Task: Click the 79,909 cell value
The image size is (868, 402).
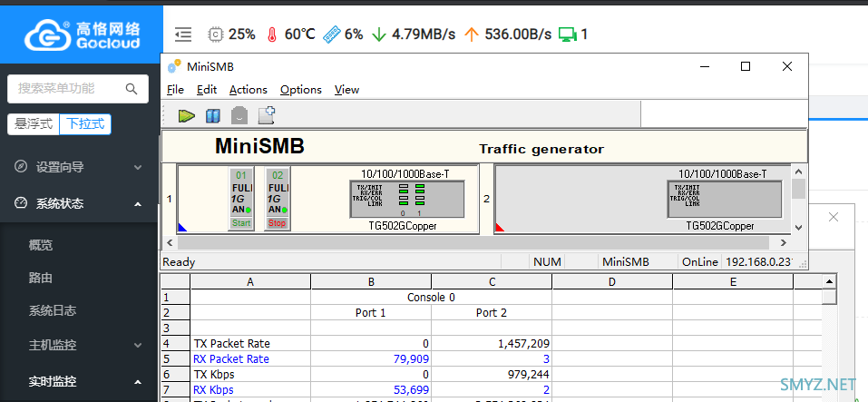Action: pyautogui.click(x=411, y=358)
